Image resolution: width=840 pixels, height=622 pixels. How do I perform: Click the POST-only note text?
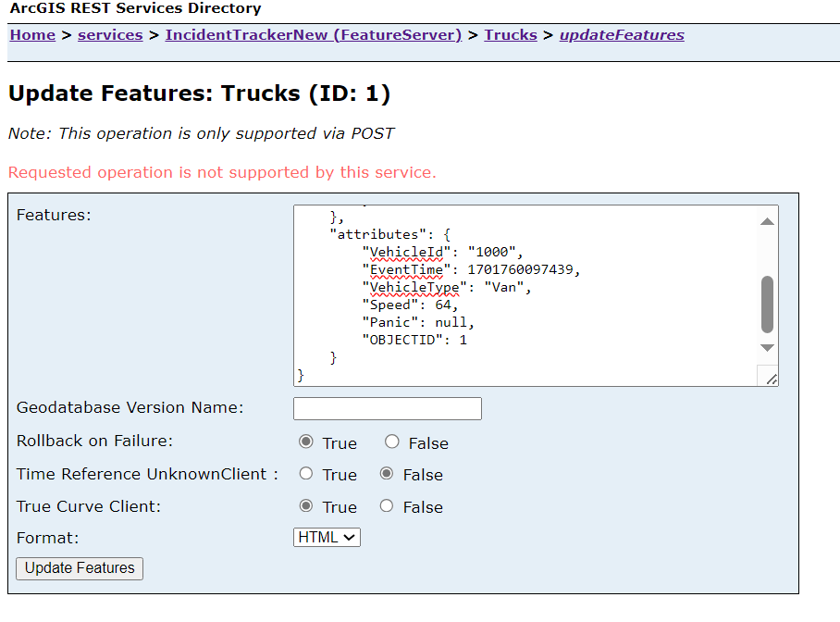202,133
